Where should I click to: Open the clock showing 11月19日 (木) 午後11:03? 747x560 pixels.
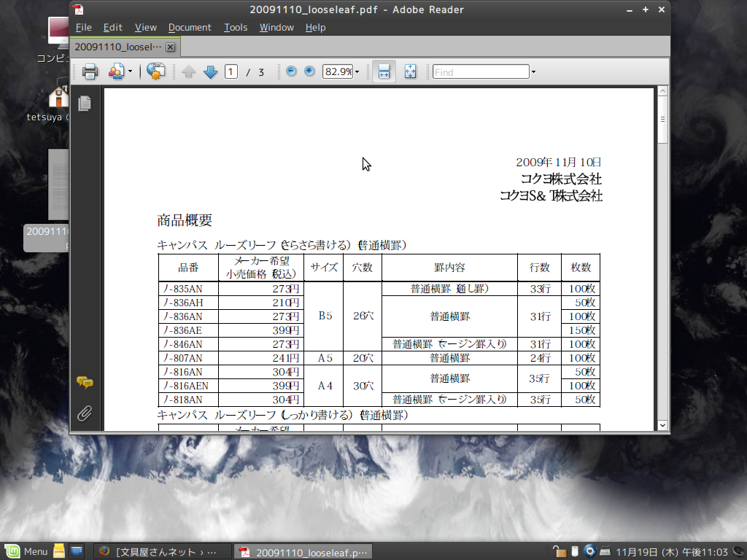672,552
